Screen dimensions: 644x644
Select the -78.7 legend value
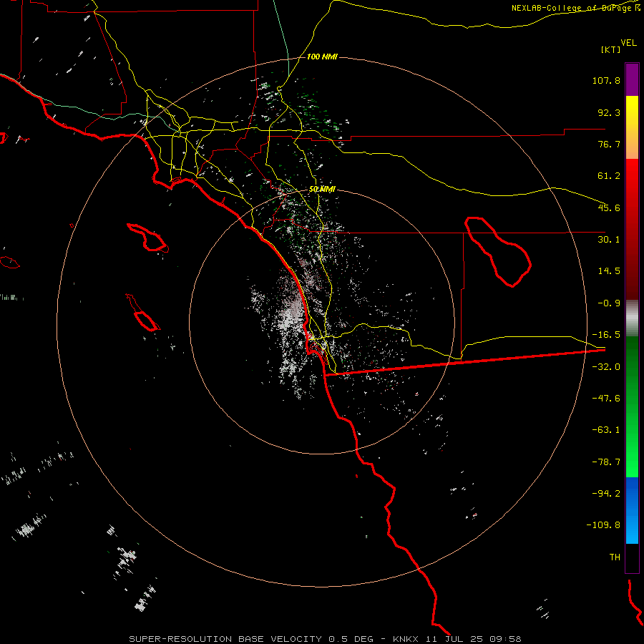pyautogui.click(x=606, y=462)
